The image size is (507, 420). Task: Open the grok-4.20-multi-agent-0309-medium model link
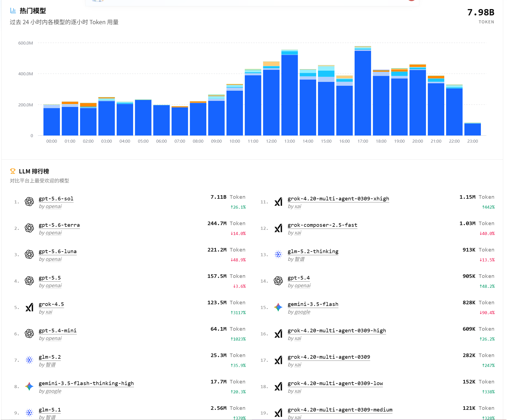(340, 410)
